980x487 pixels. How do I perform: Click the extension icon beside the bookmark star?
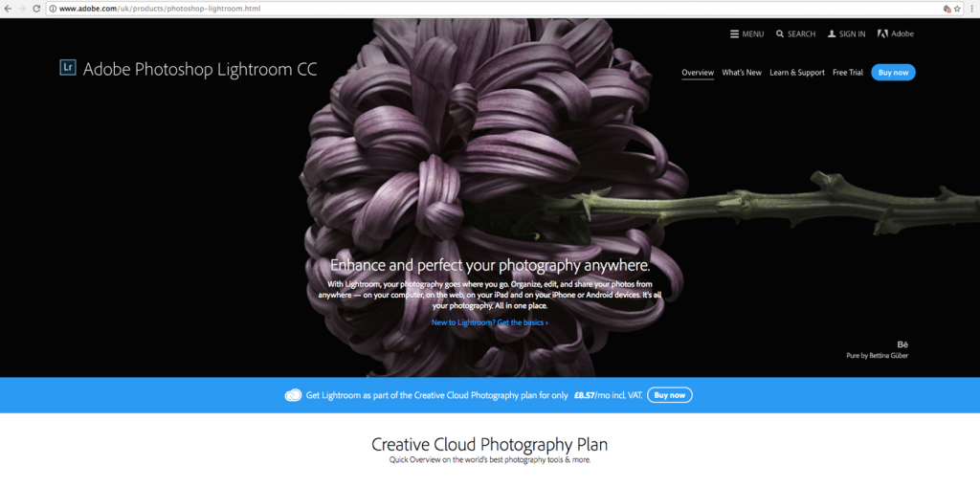947,9
